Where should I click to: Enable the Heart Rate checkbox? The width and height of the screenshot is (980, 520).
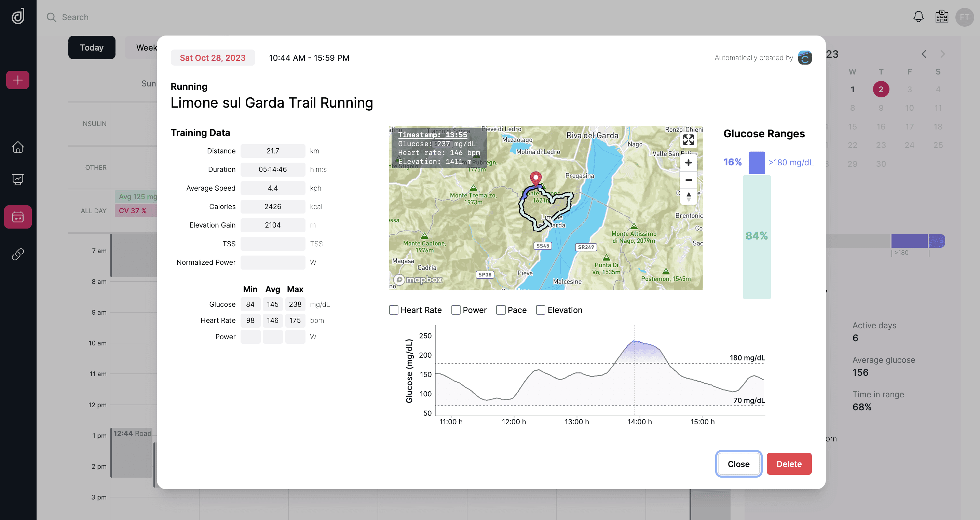pos(394,310)
